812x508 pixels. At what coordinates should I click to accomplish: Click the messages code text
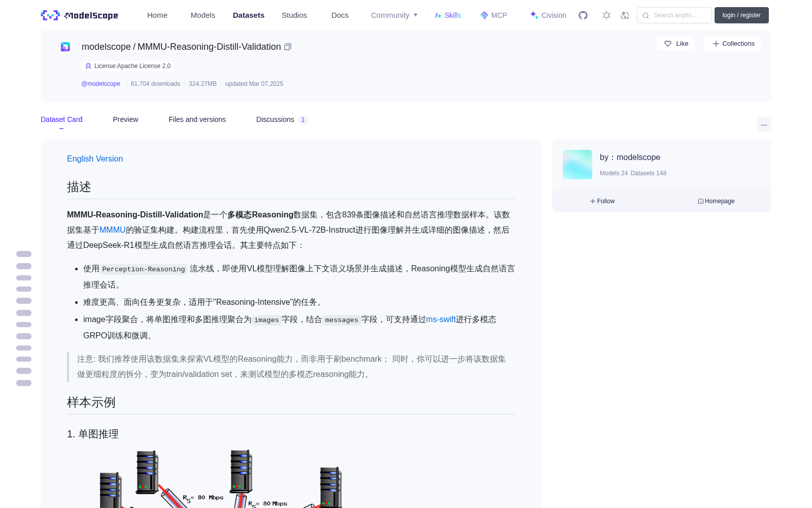(x=342, y=320)
